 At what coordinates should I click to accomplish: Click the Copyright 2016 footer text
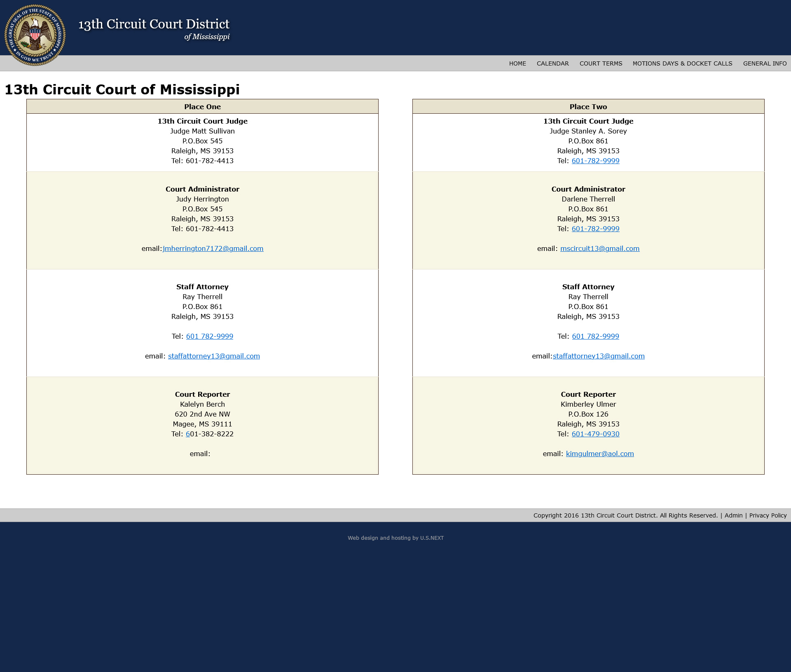(x=625, y=515)
